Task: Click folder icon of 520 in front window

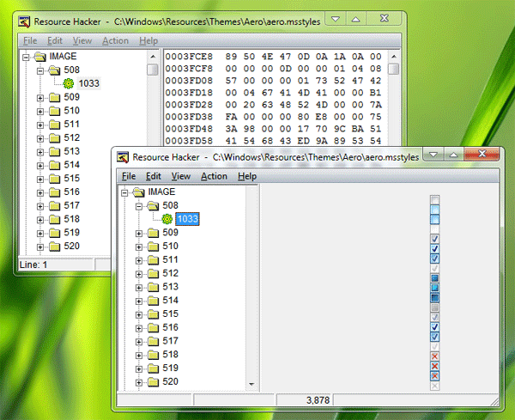Action: (x=153, y=382)
